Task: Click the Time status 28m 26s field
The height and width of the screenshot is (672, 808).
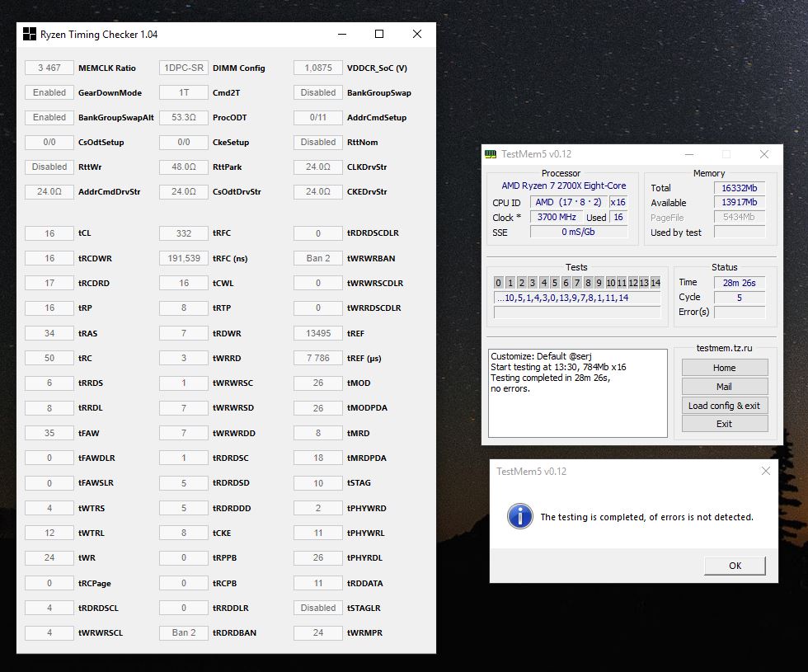Action: click(x=740, y=282)
